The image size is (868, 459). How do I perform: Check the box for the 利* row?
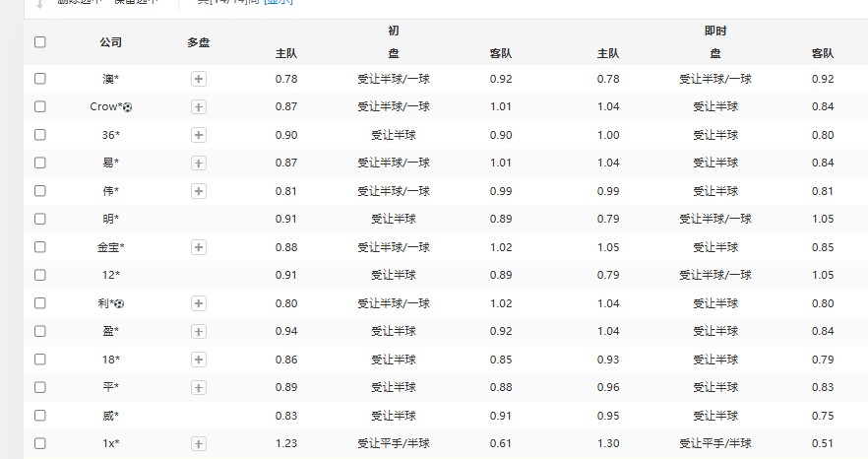(39, 303)
